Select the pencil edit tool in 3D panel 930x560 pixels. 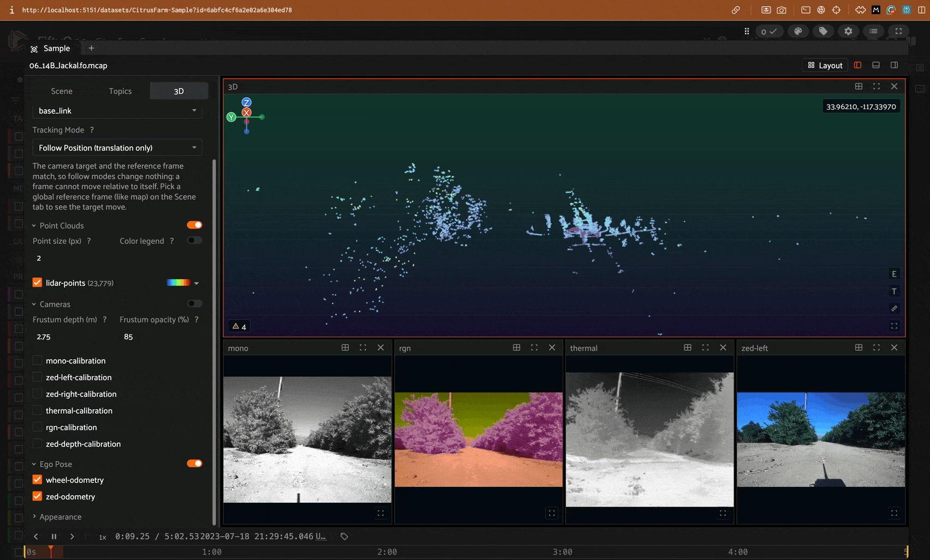pyautogui.click(x=894, y=308)
